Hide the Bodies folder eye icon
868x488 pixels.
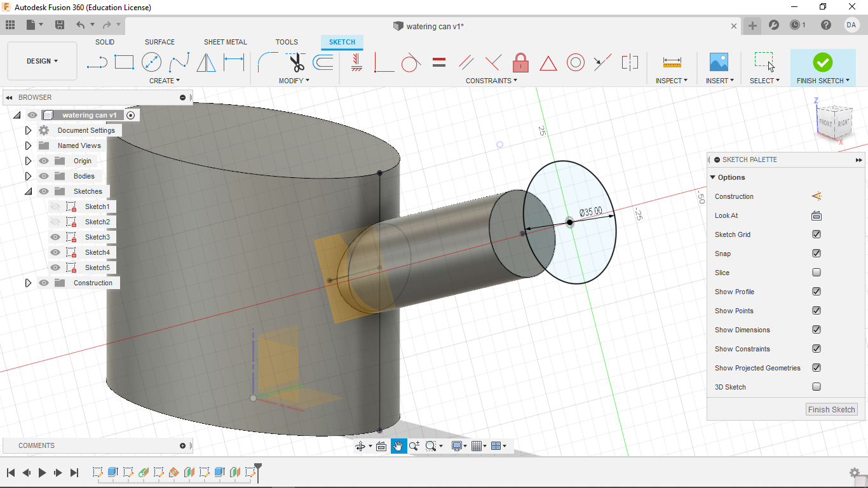pos(44,176)
